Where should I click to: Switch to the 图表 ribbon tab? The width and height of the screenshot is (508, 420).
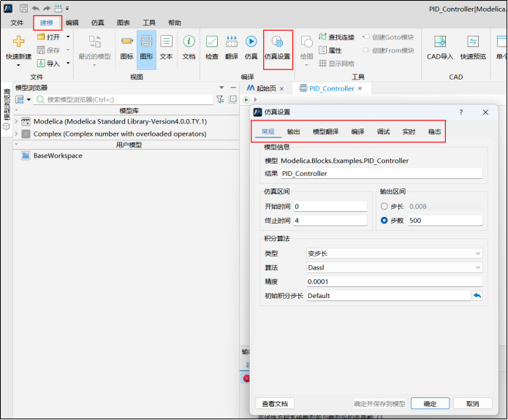point(124,23)
